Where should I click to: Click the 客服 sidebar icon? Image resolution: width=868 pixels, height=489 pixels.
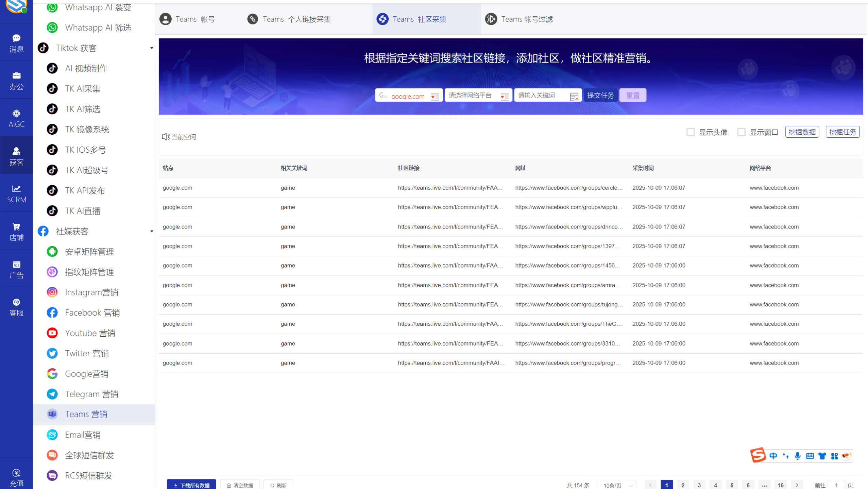click(16, 306)
